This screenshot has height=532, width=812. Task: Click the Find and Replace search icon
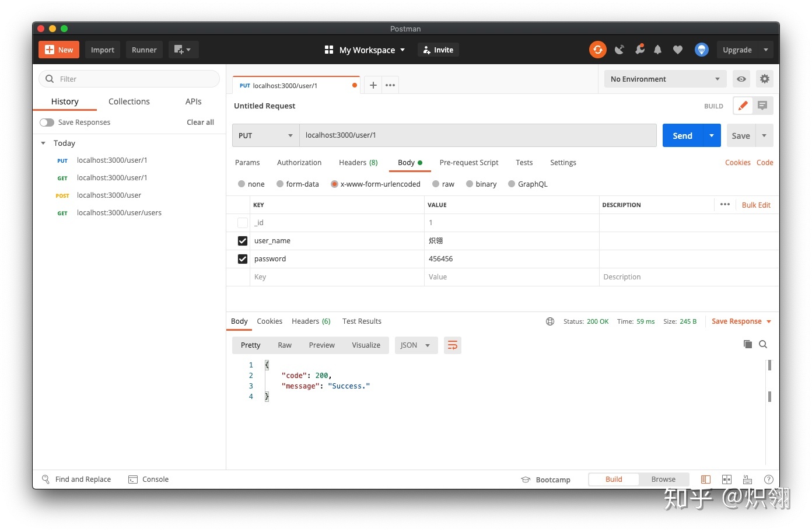pos(45,480)
